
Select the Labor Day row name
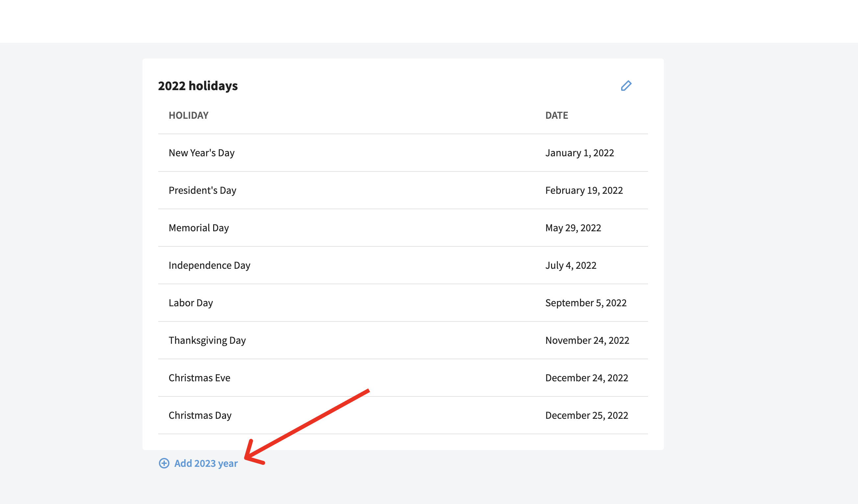[x=191, y=303]
